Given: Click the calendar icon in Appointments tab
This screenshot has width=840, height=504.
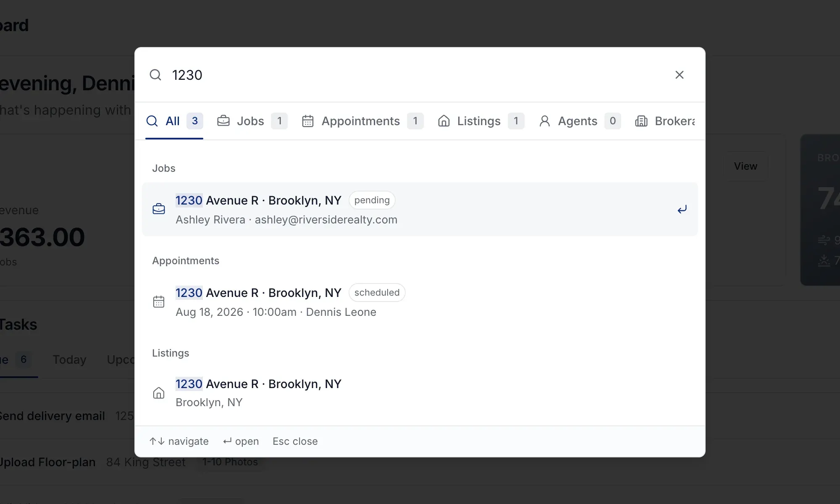Looking at the screenshot, I should 308,121.
